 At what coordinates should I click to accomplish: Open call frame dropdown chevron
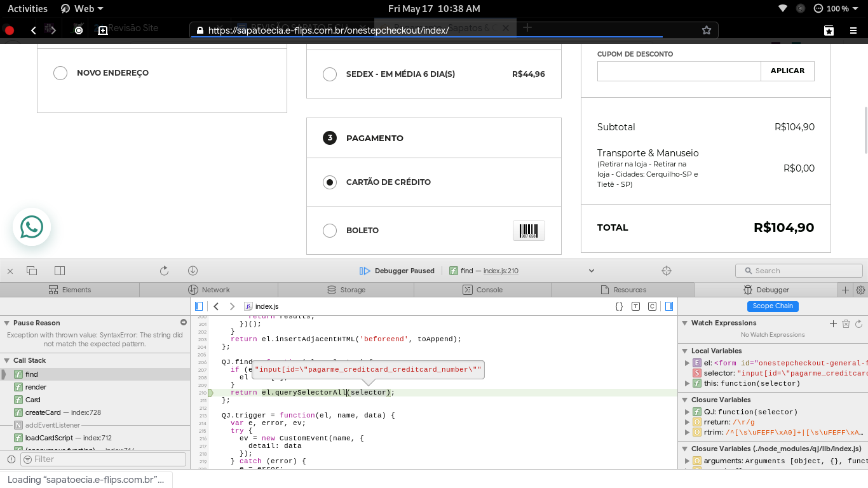tap(592, 271)
